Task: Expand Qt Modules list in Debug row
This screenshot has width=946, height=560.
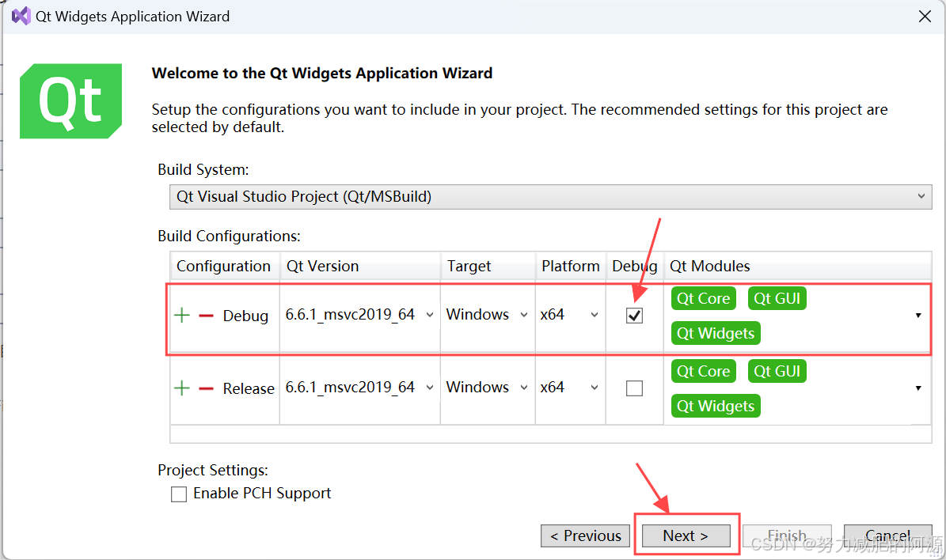Action: (x=918, y=316)
